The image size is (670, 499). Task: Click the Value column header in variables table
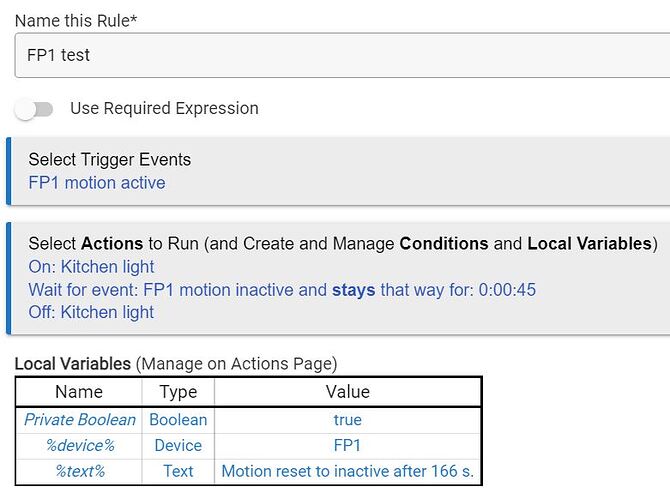[x=348, y=392]
